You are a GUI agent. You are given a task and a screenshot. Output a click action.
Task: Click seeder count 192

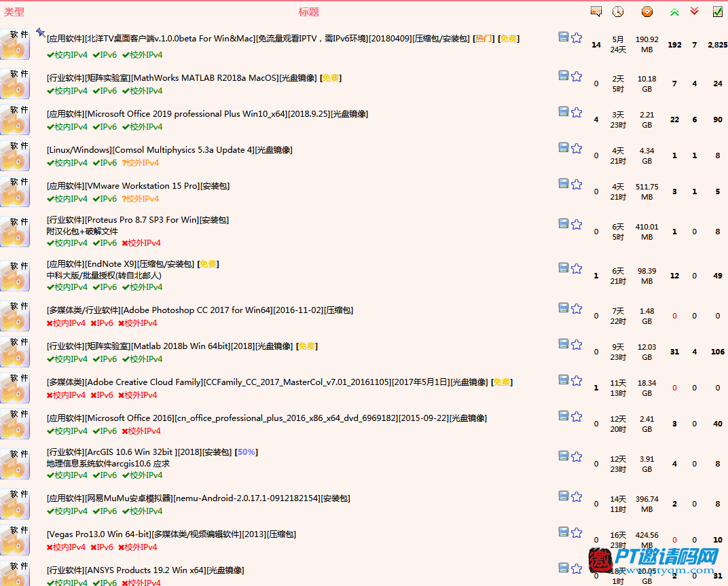pos(674,45)
